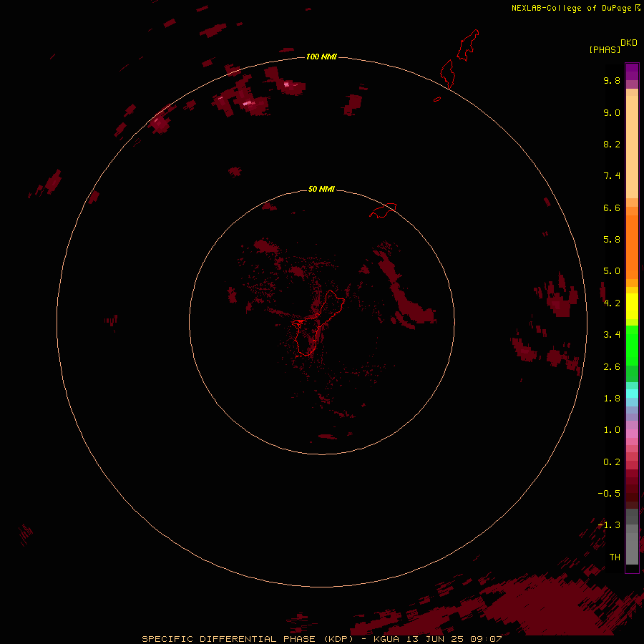Click the 6.6 color scale value

click(612, 208)
